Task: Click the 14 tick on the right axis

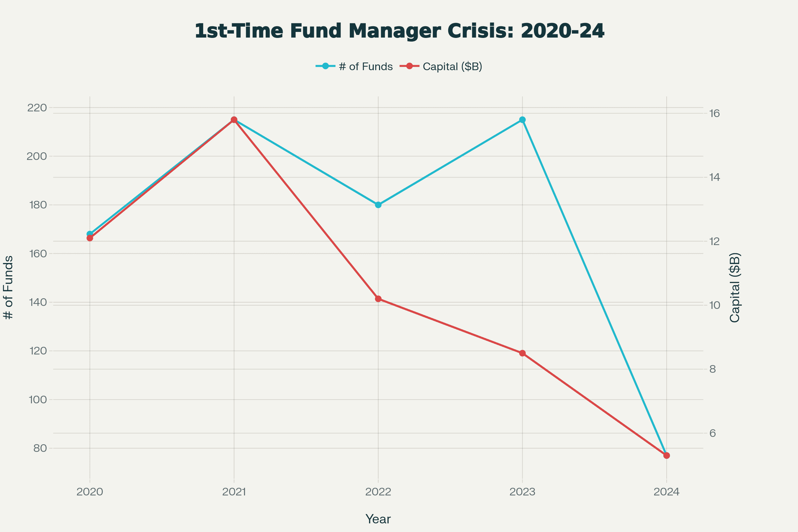Action: [x=715, y=178]
